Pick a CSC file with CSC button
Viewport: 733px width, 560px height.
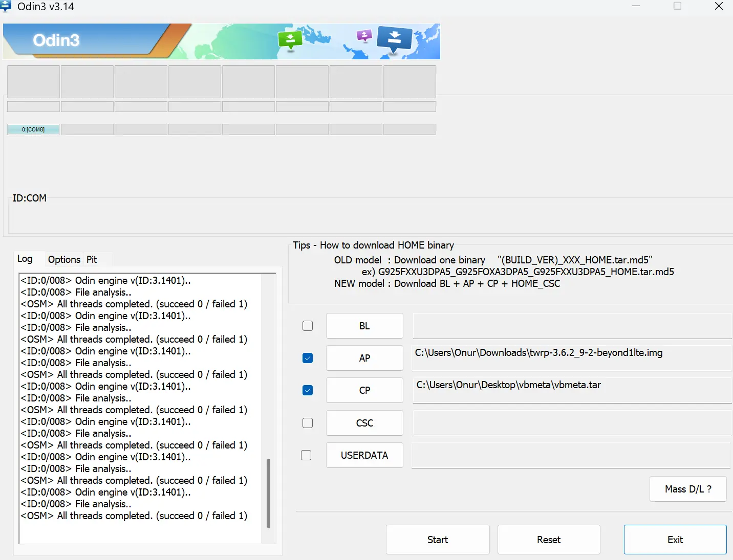pyautogui.click(x=364, y=423)
